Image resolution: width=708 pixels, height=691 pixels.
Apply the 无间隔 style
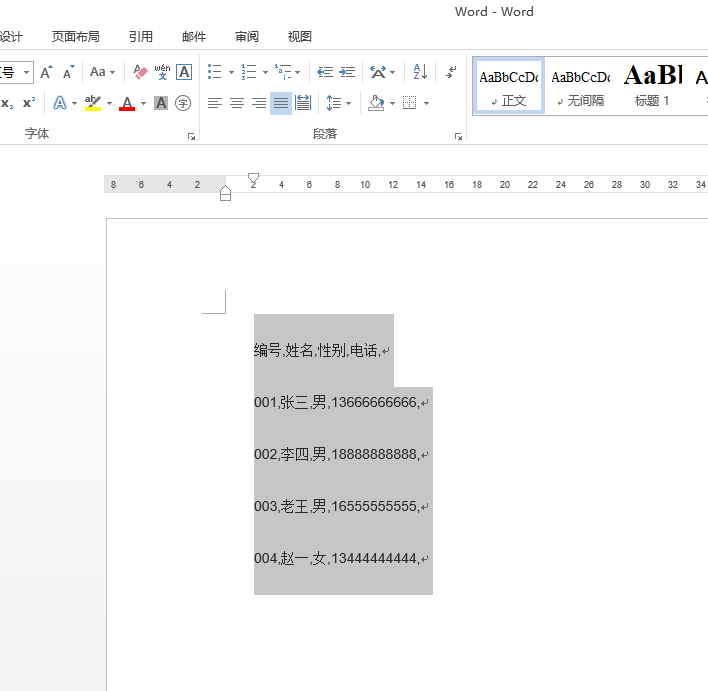pos(580,86)
